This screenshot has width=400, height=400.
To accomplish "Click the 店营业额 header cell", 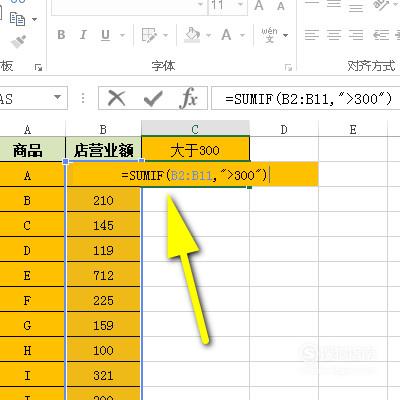I will pyautogui.click(x=103, y=149).
